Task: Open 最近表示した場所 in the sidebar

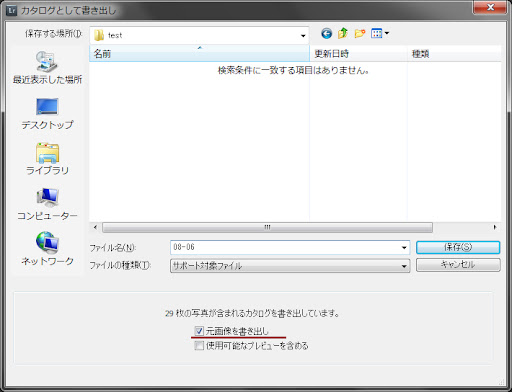Action: 47,67
